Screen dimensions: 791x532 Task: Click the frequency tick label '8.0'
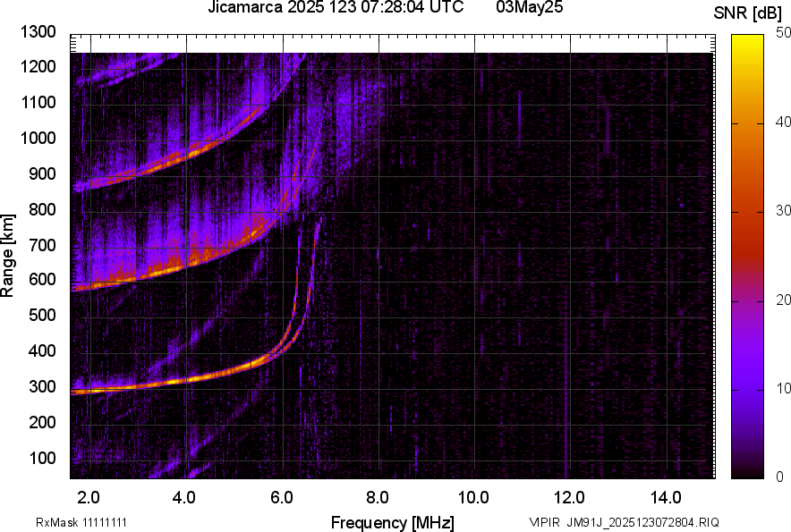(x=377, y=498)
